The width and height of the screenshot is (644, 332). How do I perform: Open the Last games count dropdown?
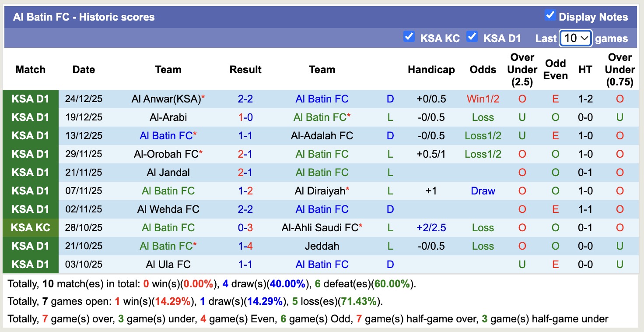[x=575, y=38]
